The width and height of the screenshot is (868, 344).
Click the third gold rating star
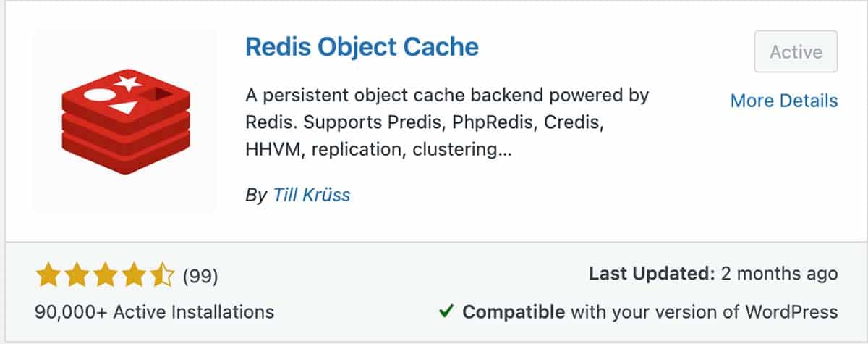(x=105, y=275)
